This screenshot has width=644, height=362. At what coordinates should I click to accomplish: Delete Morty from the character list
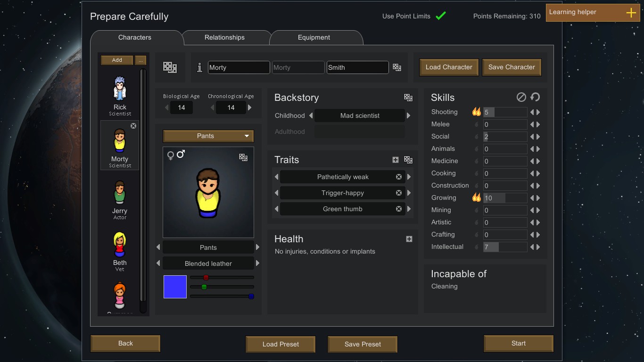133,126
